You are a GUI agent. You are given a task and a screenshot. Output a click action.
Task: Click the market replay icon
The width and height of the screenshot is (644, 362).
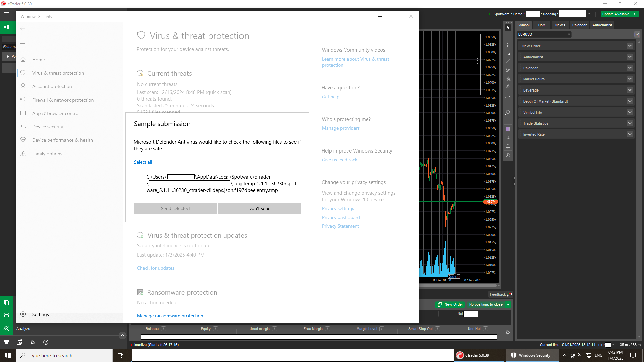click(508, 155)
